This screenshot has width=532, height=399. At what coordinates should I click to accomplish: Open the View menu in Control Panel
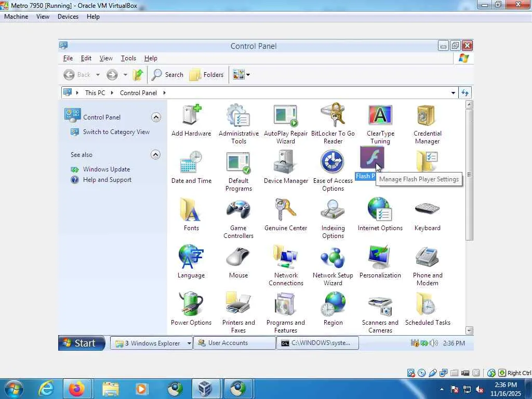(x=106, y=58)
